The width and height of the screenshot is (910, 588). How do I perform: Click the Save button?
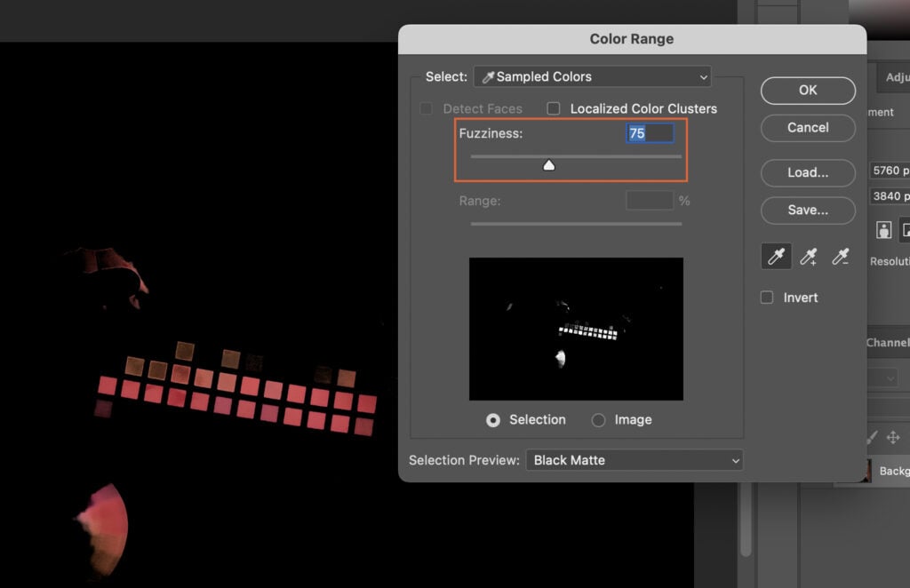(x=807, y=211)
